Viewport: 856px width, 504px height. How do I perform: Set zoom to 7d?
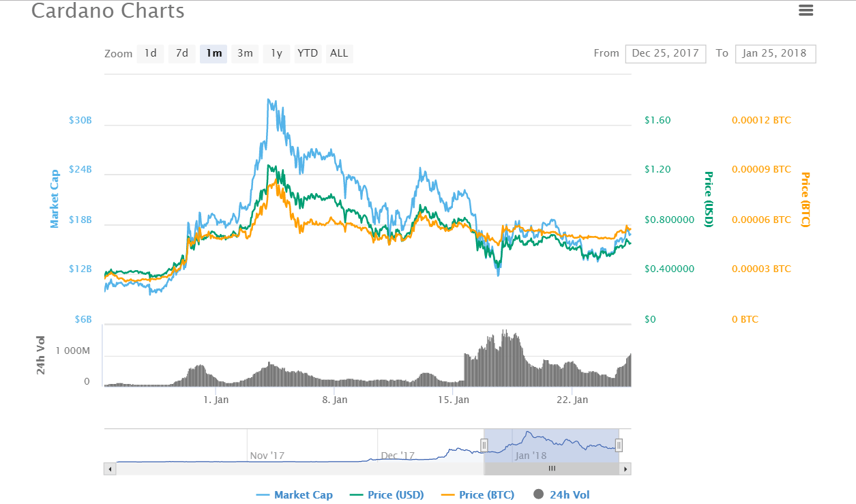coord(181,53)
